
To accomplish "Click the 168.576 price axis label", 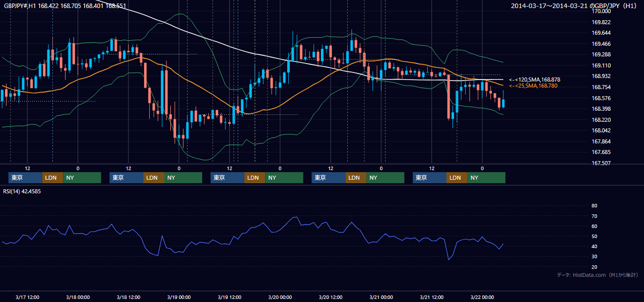I will point(601,98).
